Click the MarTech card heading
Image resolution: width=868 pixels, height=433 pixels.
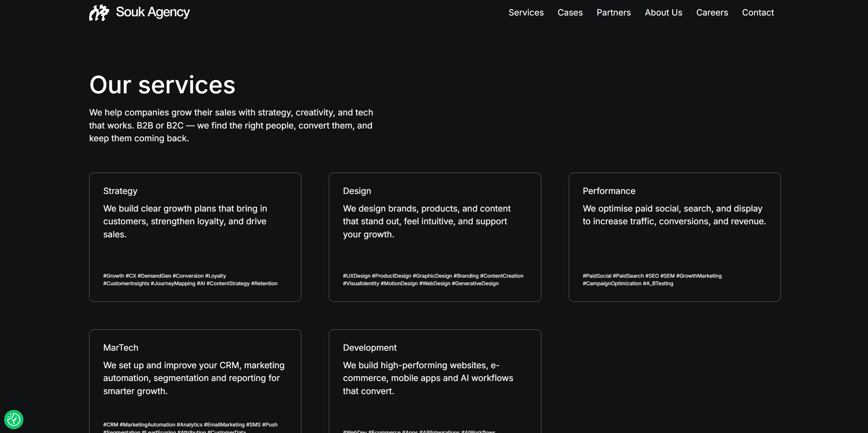(x=121, y=348)
